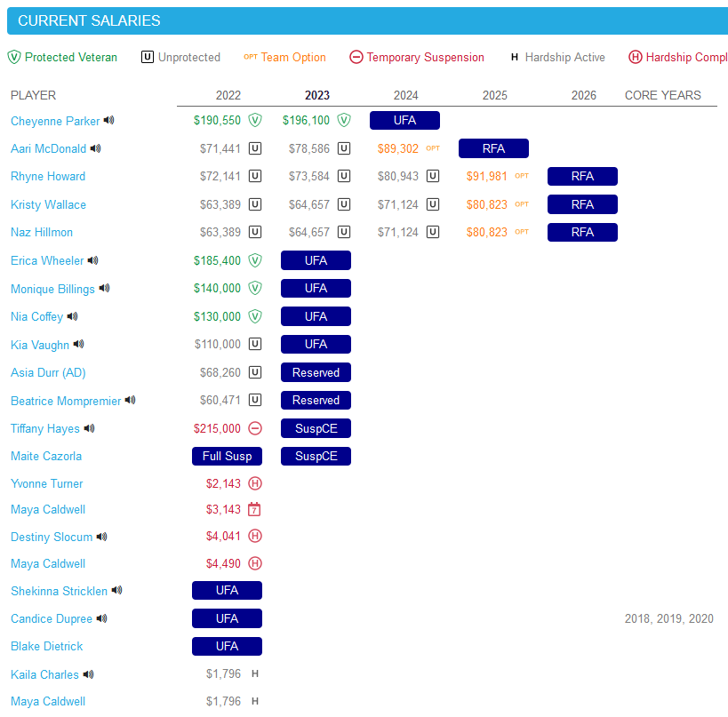Click the Full Susp badge for Maite Cazorla
The width and height of the screenshot is (728, 717).
pos(227,456)
